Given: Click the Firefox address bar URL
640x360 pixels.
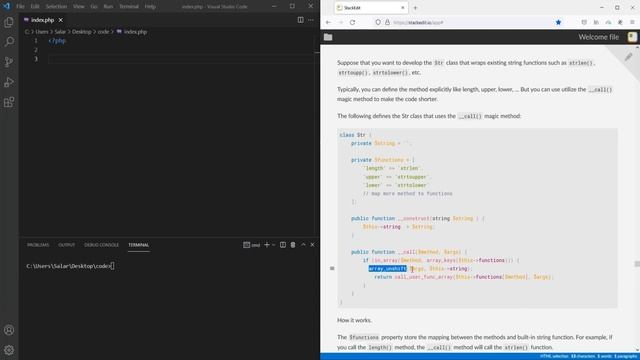Looking at the screenshot, I should pos(418,22).
